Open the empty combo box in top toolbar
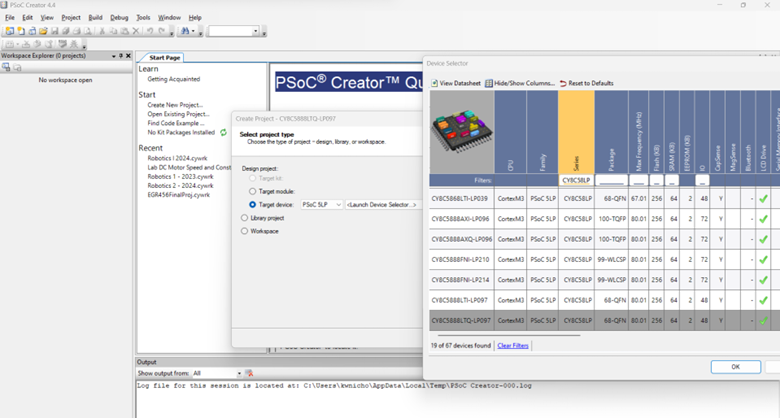Image resolution: width=780 pixels, height=418 pixels. [234, 31]
